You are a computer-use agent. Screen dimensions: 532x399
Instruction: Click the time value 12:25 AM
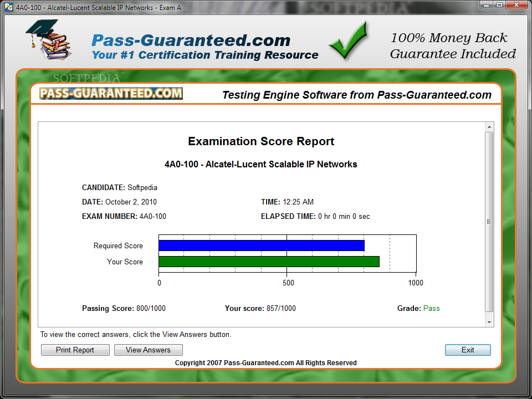(x=298, y=202)
